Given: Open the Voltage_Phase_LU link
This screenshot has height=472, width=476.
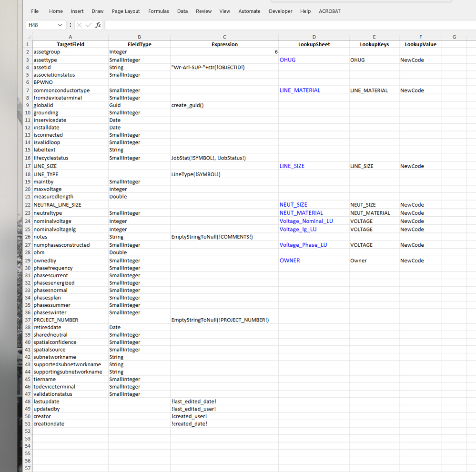Looking at the screenshot, I should [303, 245].
